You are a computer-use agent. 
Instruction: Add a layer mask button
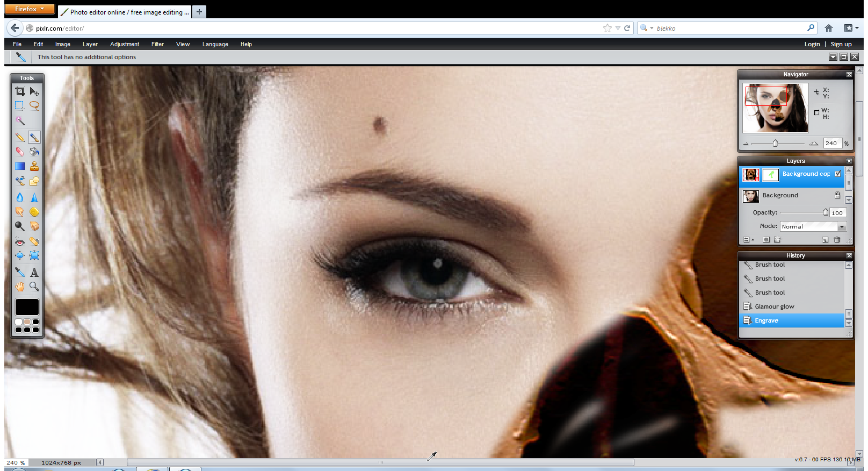766,240
